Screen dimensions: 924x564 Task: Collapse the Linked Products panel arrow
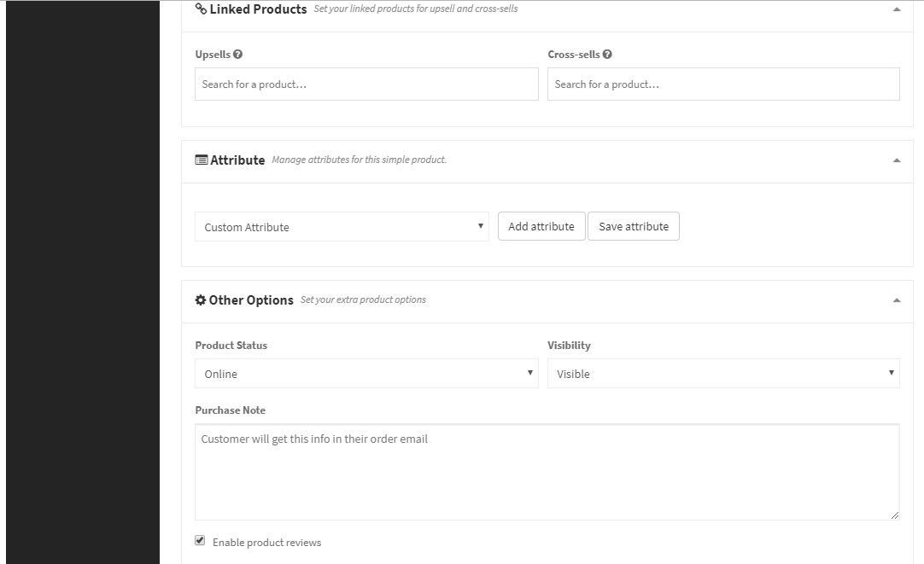897,9
